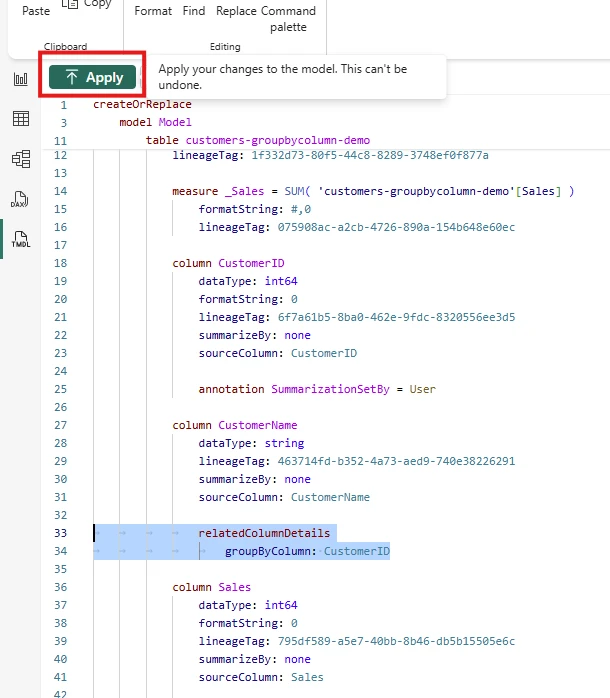Click dataType: string on line 28
The width and height of the screenshot is (610, 698).
(252, 443)
